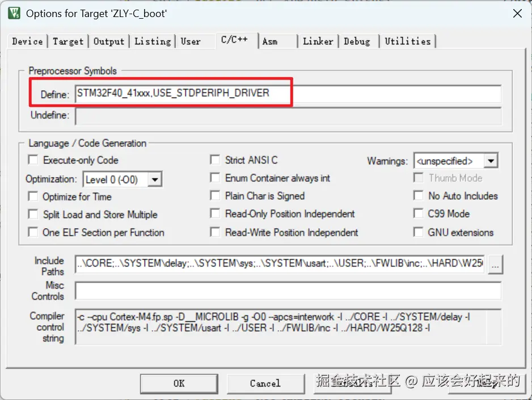Confirm settings with the OK button

(x=179, y=384)
